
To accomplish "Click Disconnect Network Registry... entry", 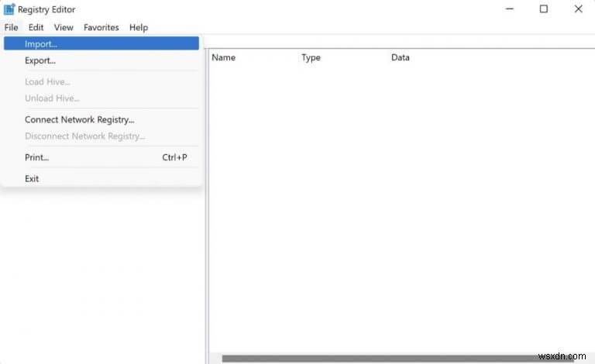I will [101, 136].
